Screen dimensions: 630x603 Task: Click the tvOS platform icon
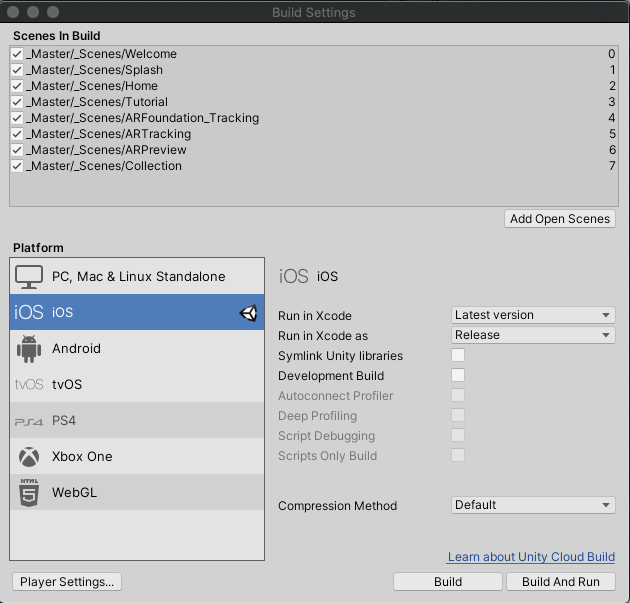pos(29,384)
